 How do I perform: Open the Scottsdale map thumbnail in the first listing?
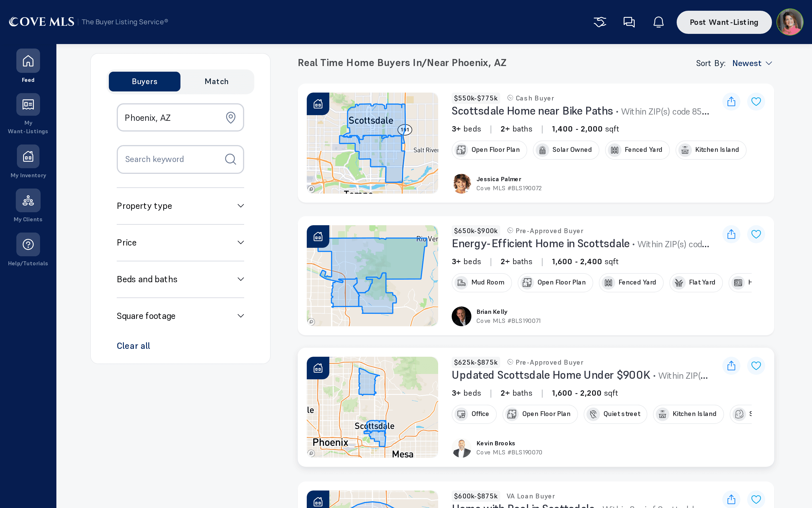pyautogui.click(x=372, y=143)
